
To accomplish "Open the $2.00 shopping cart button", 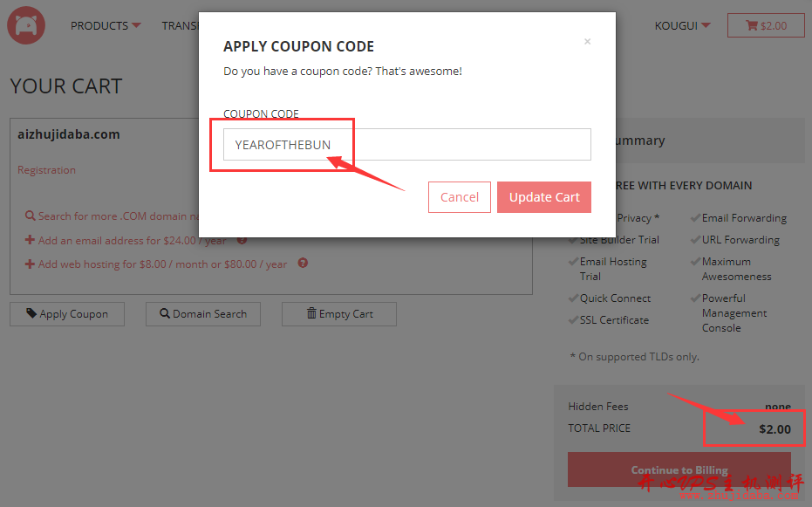I will (x=766, y=25).
